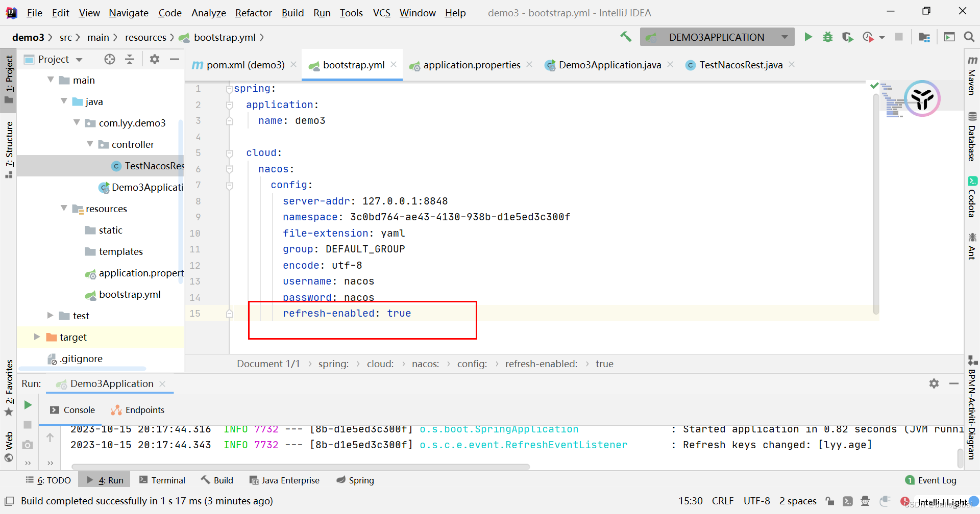The image size is (980, 514).
Task: Hide the Project tool window
Action: [x=175, y=59]
